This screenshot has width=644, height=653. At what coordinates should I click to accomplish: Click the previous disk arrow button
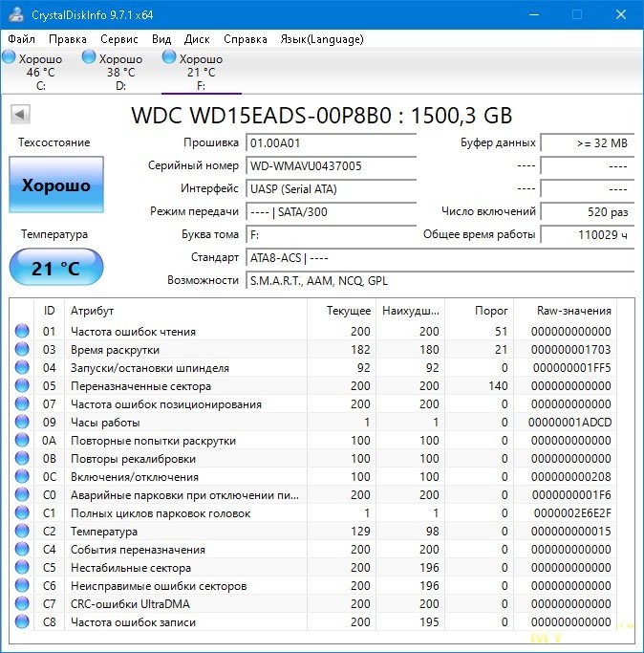[x=19, y=116]
